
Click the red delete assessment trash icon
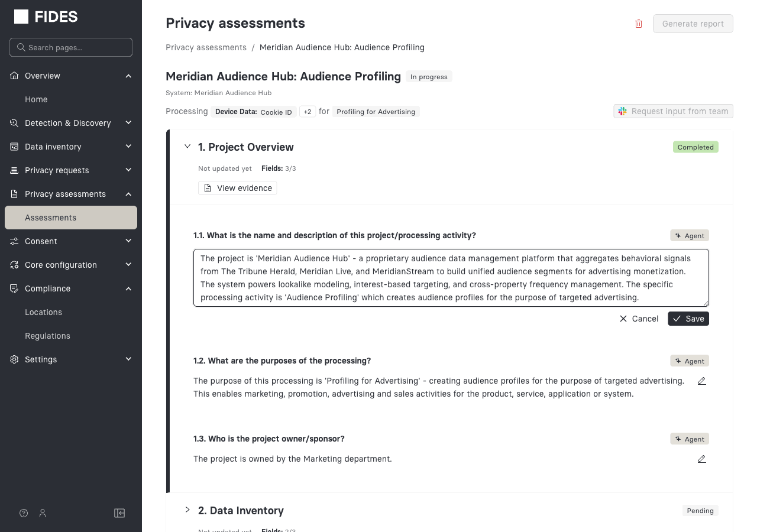tap(639, 24)
